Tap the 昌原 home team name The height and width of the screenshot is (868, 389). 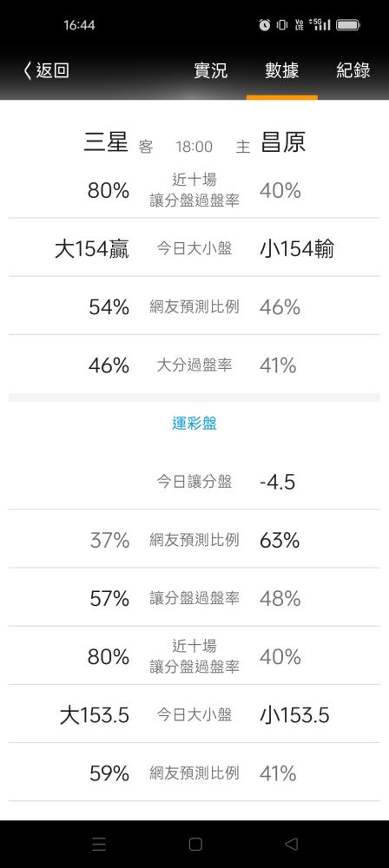tap(282, 142)
